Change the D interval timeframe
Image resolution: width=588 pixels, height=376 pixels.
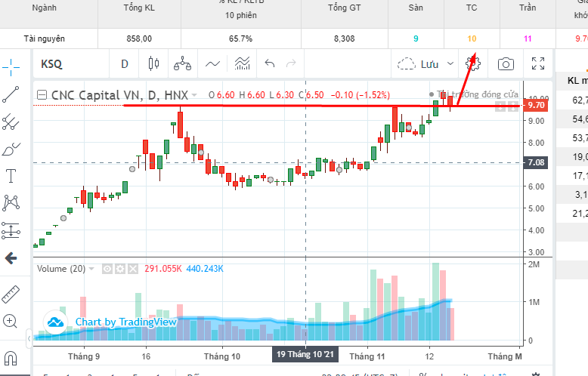tap(125, 64)
